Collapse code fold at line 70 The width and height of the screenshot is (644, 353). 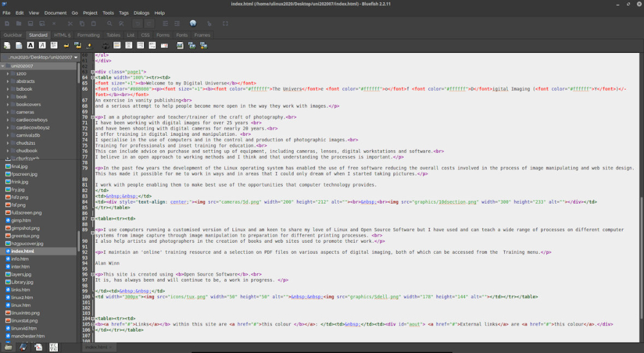92,117
